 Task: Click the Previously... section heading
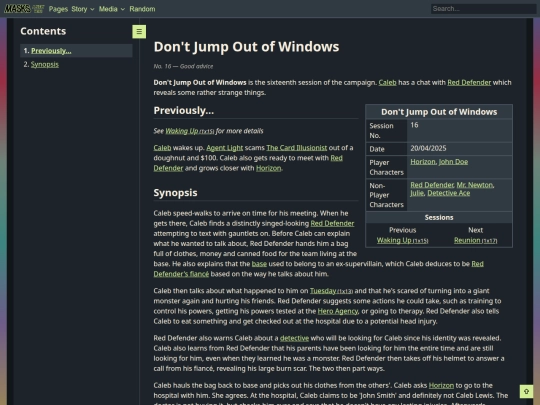click(x=184, y=111)
